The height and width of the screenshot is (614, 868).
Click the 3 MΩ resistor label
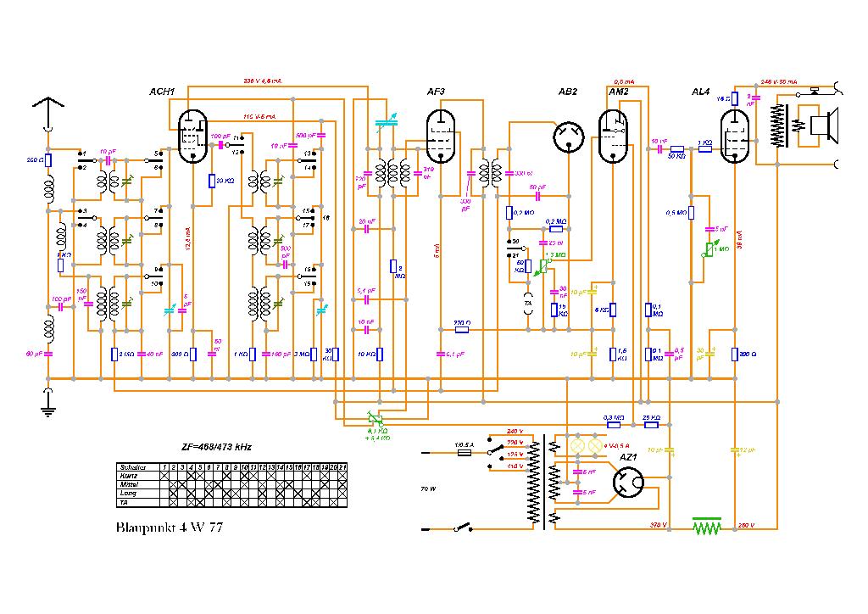[x=302, y=354]
